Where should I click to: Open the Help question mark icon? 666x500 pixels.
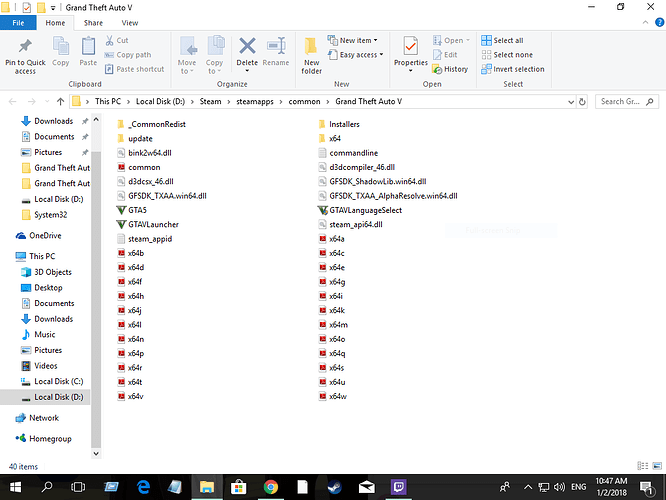659,23
